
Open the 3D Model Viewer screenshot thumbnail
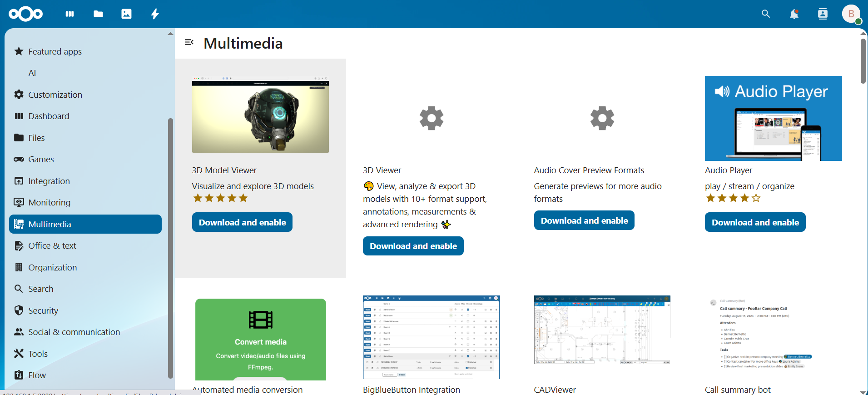[260, 114]
